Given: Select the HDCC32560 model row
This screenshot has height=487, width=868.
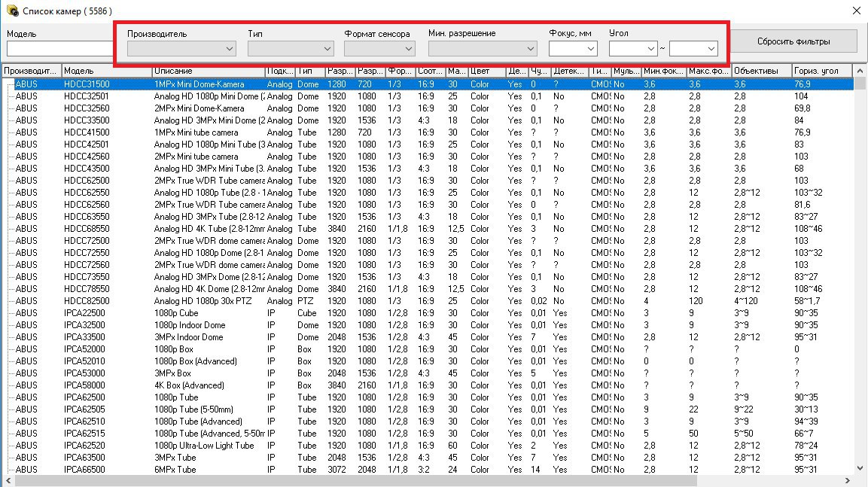Looking at the screenshot, I should click(x=433, y=108).
